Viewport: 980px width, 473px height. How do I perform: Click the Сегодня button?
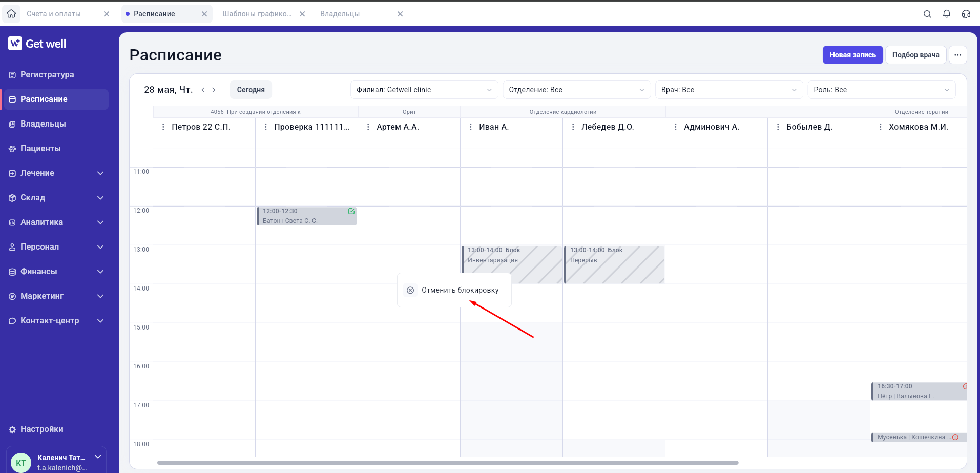point(251,90)
